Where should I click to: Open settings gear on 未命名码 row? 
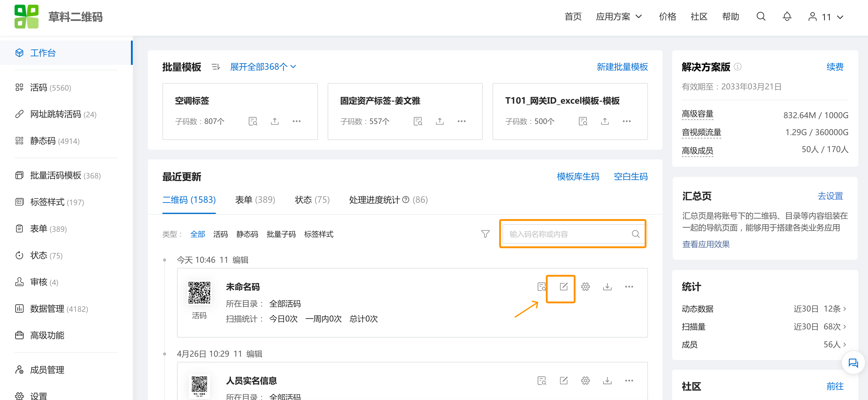point(585,287)
